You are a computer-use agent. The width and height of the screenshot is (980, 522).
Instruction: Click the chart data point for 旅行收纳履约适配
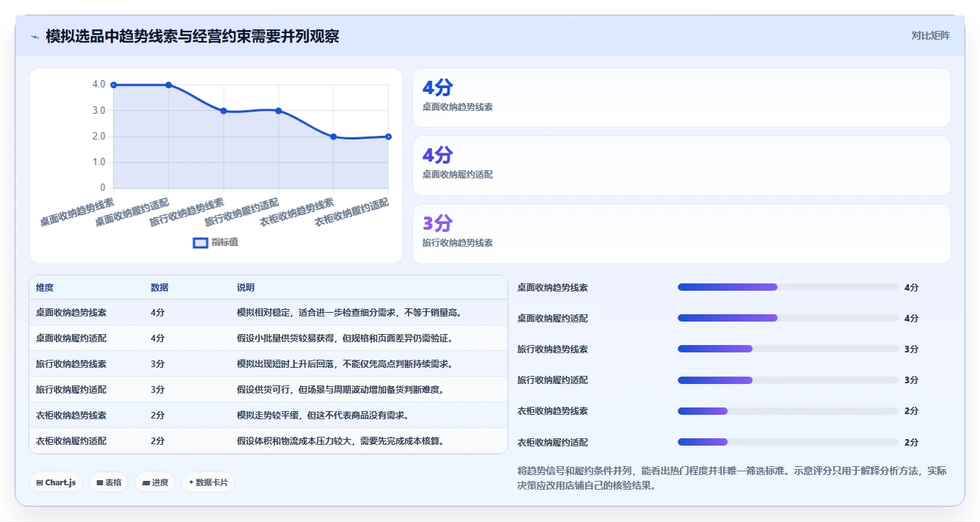point(279,111)
